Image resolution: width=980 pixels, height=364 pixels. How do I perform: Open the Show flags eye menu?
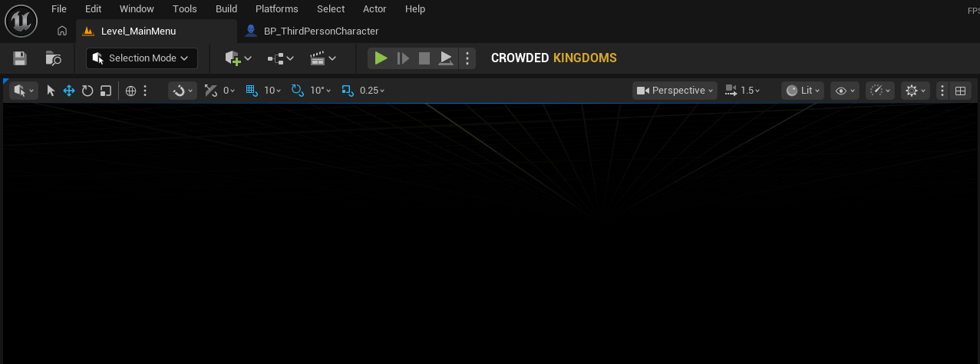[845, 91]
